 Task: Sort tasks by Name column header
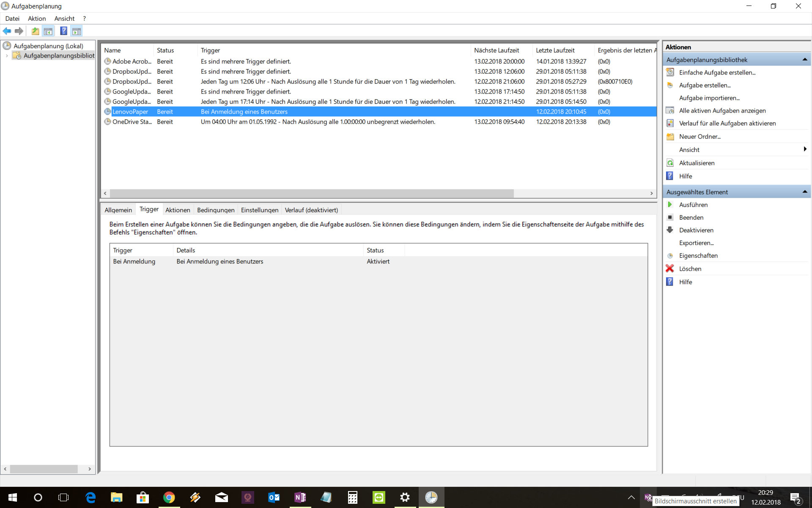[127, 50]
